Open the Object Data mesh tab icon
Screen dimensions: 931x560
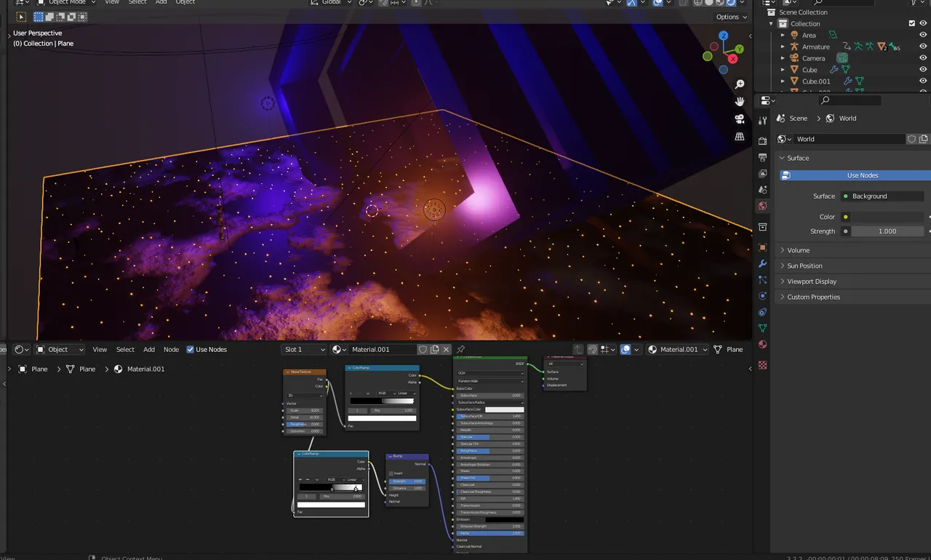[762, 328]
